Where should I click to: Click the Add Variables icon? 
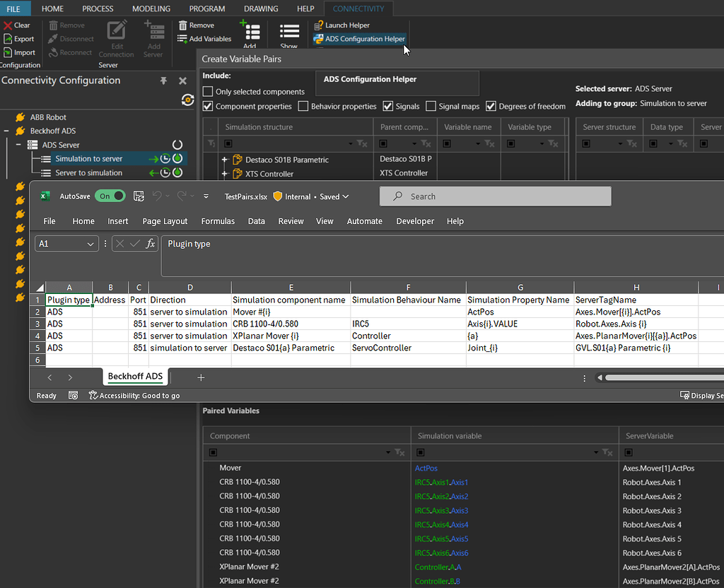182,39
